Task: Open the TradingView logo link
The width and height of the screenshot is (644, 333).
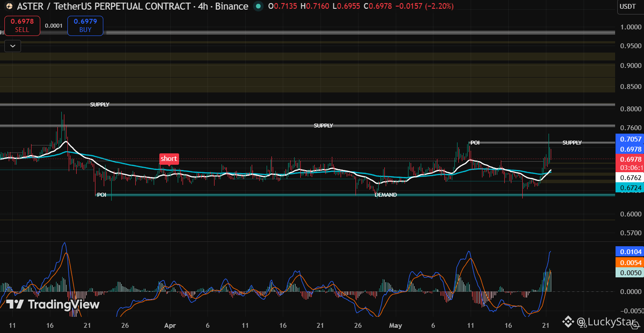Action: [53, 304]
